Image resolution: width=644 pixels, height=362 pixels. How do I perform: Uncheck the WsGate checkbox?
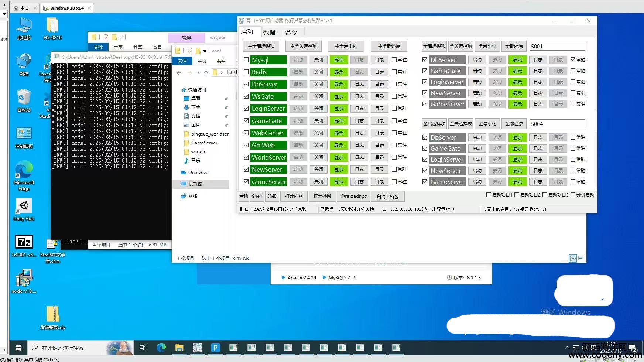pyautogui.click(x=246, y=96)
